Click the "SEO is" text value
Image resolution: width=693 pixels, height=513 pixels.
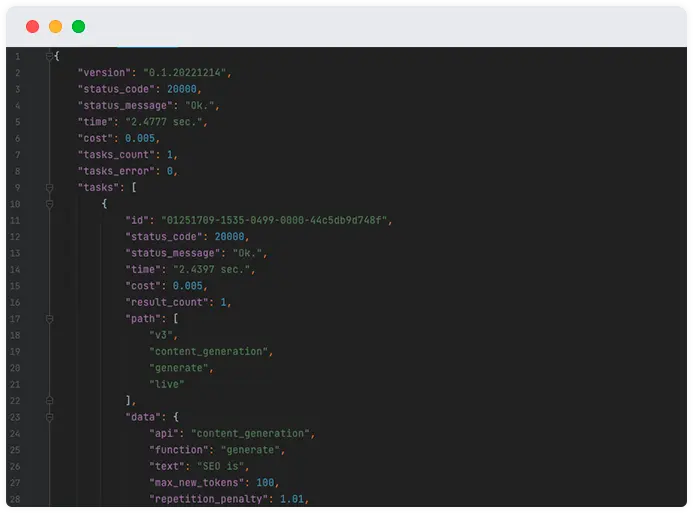(x=220, y=466)
